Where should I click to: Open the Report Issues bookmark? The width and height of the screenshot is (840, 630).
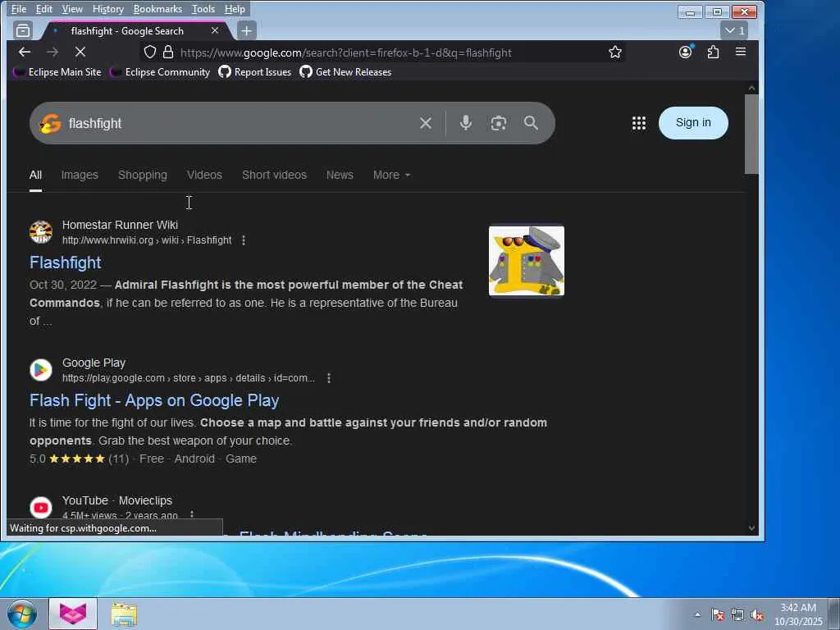255,72
